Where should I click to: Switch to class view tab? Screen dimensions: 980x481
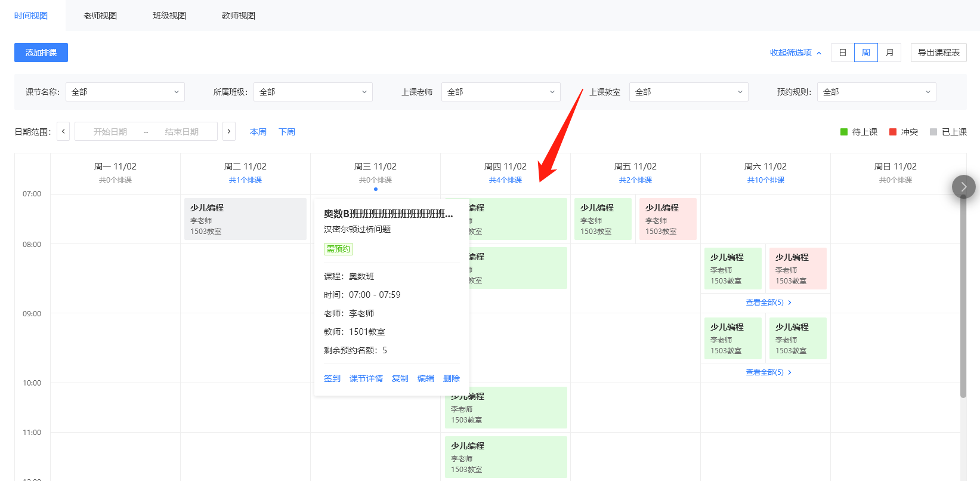(x=169, y=16)
